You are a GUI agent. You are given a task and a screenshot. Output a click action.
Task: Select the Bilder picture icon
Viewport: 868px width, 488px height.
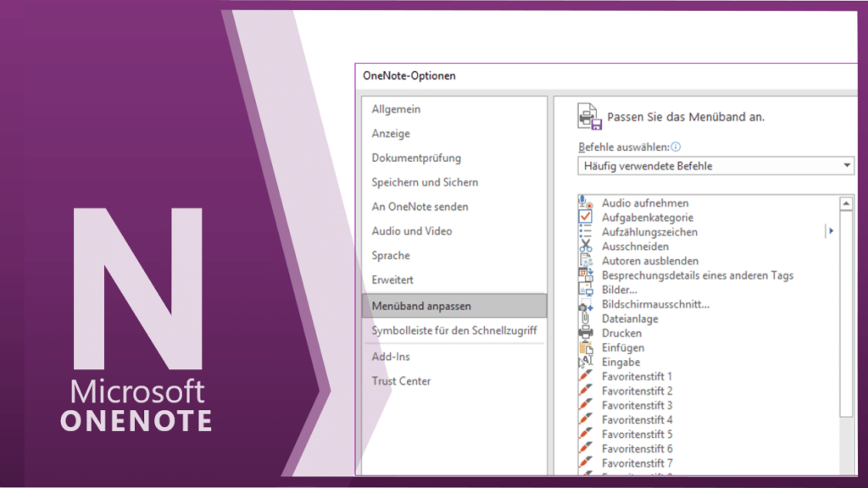coord(586,290)
